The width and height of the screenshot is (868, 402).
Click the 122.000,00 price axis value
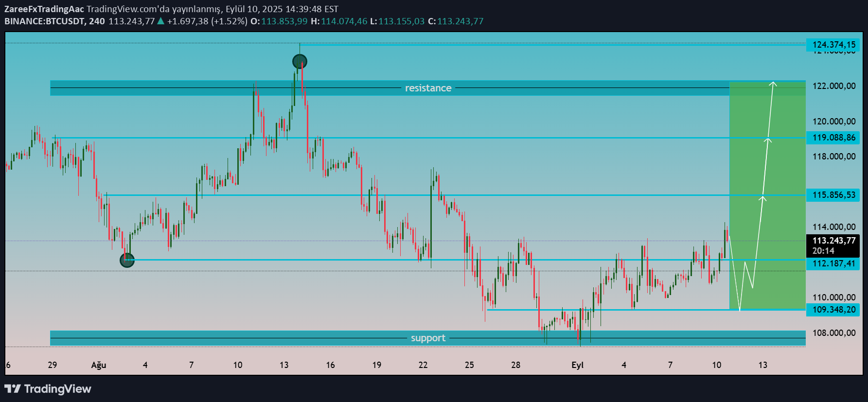(834, 86)
